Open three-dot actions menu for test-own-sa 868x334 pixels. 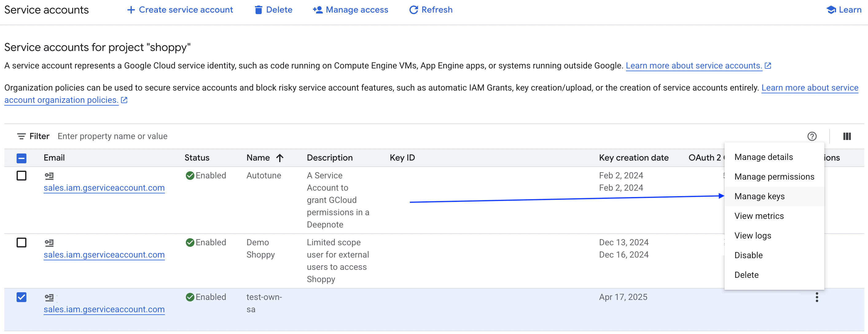816,297
